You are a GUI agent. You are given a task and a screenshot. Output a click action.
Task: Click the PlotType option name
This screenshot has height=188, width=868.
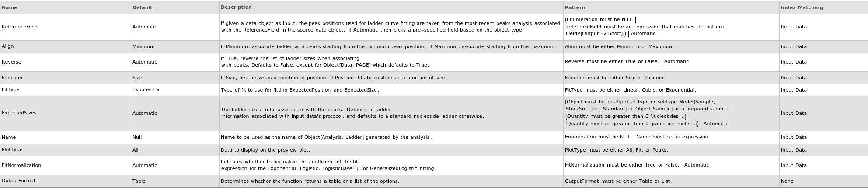point(12,150)
